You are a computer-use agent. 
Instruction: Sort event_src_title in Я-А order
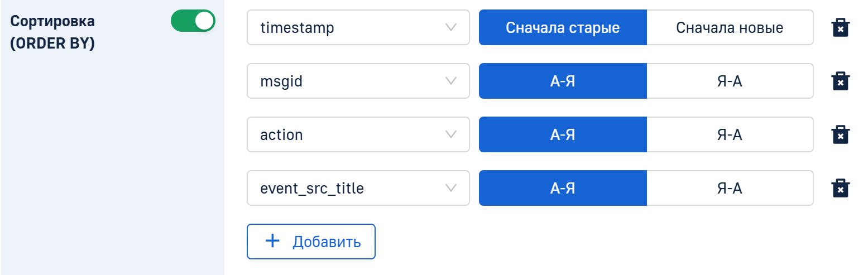[x=730, y=188]
